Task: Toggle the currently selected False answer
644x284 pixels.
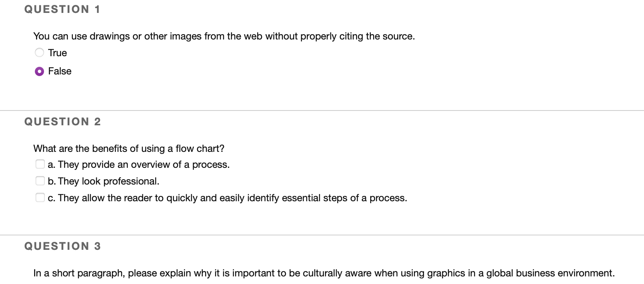Action: [x=39, y=71]
